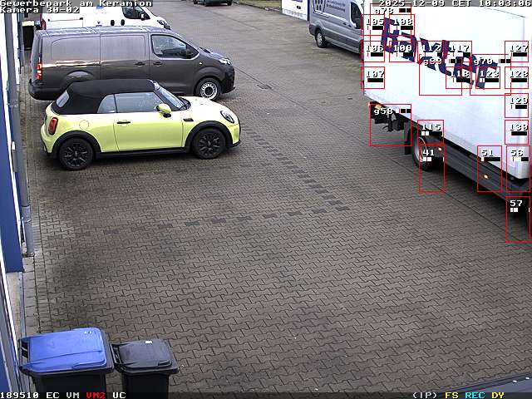Screen dimensions: 532x399
Task: Click the Gewerbepark camera name overlay
Action: click(x=76, y=3)
